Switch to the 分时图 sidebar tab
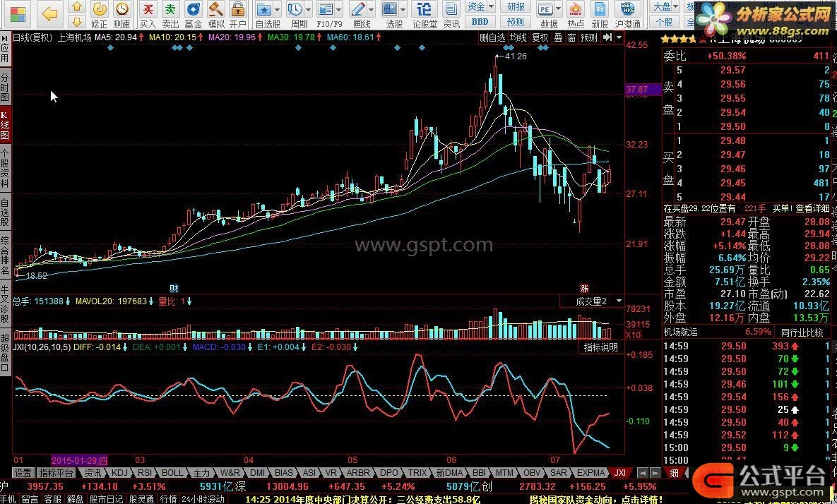 pyautogui.click(x=5, y=87)
